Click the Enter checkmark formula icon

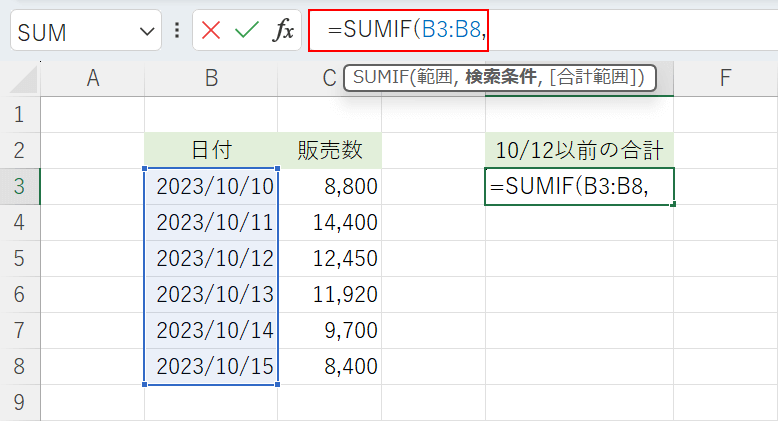pyautogui.click(x=246, y=31)
